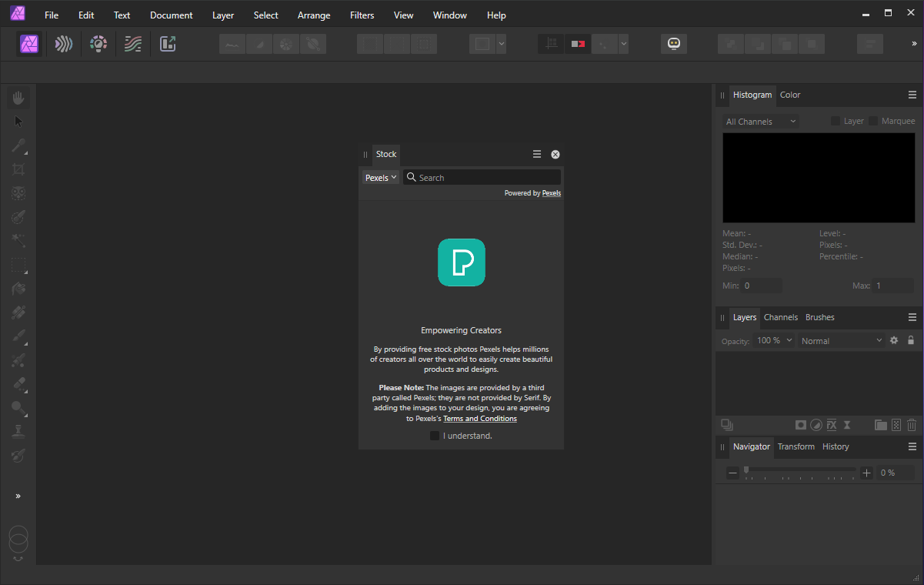Image resolution: width=924 pixels, height=585 pixels.
Task: Select the Move tool arrow
Action: tap(18, 122)
